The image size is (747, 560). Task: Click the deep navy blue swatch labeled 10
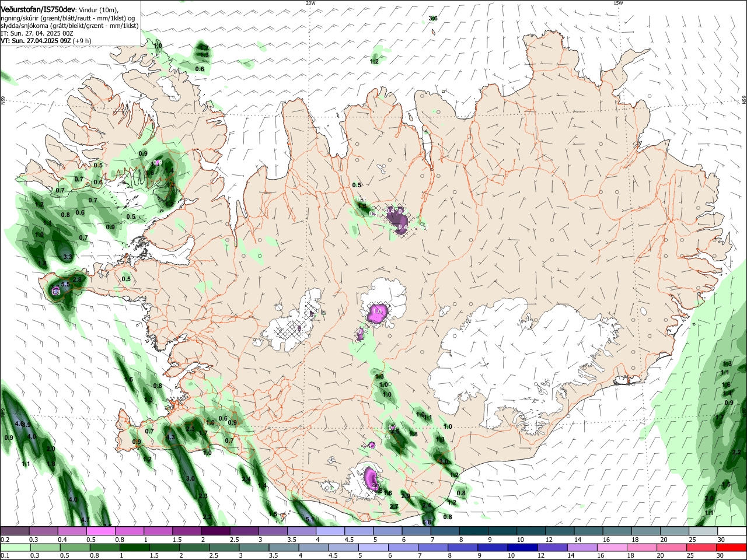click(523, 547)
